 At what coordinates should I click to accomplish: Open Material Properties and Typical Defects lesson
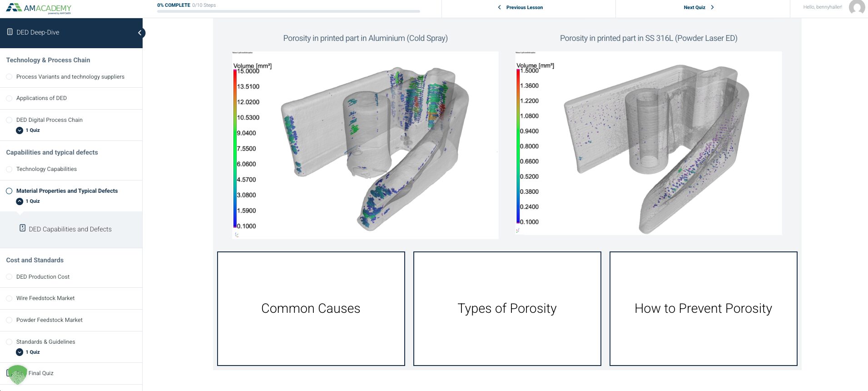[x=67, y=191]
